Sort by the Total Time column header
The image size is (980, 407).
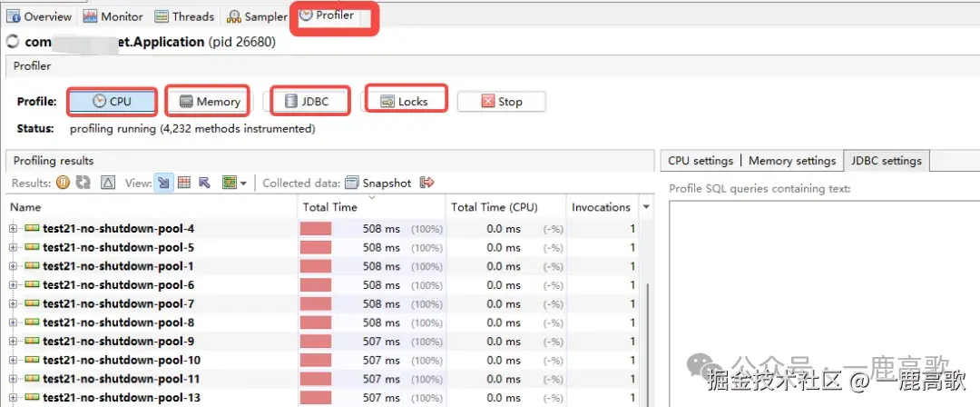pyautogui.click(x=371, y=207)
